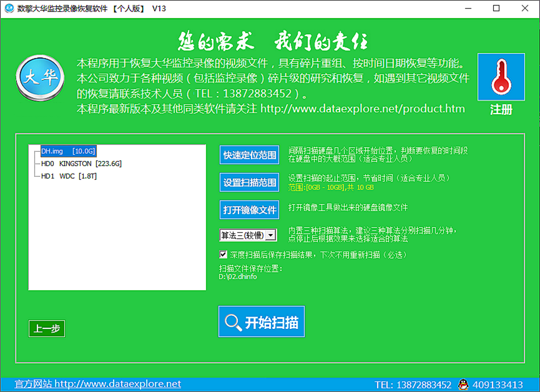Click the scan range text 范围:[0GB - 10GB],共 10 GB

[331, 187]
